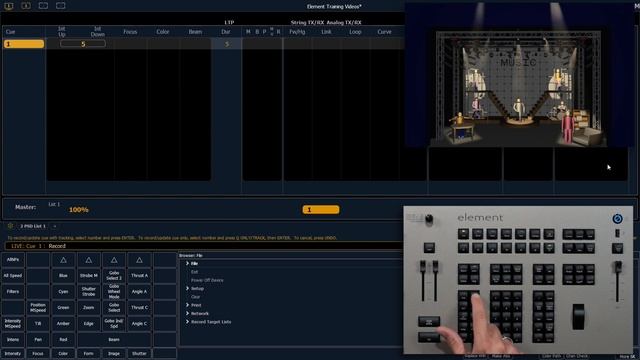Image resolution: width=640 pixels, height=360 pixels.
Task: Select the Angle C parameter tile
Action: [139, 323]
